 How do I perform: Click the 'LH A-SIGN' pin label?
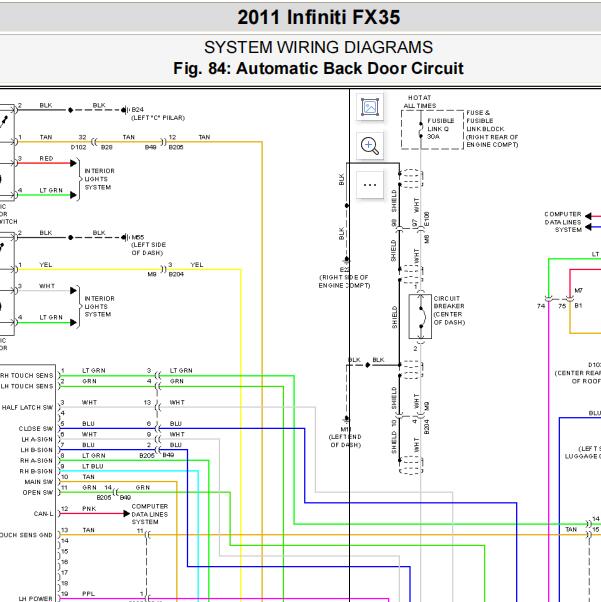point(37,439)
